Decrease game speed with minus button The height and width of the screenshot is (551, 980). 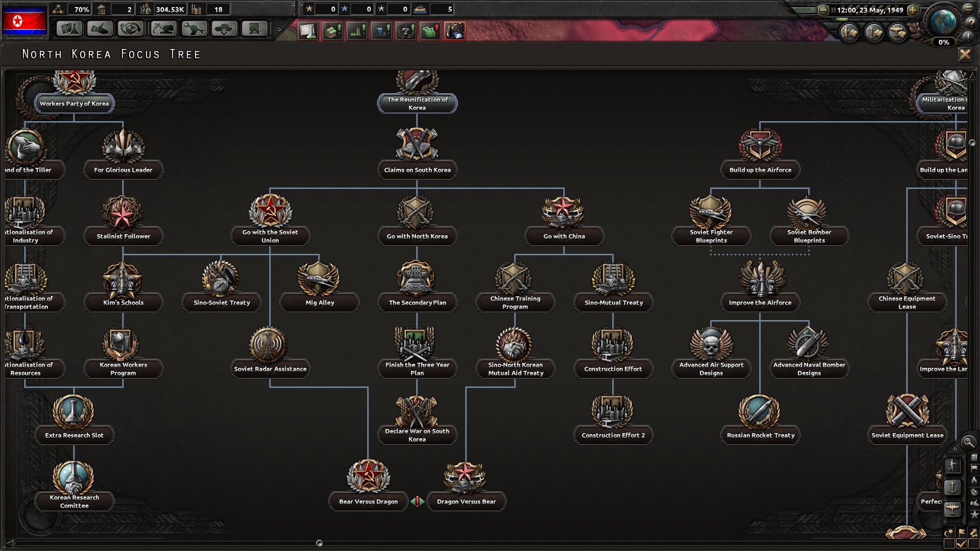[x=823, y=10]
